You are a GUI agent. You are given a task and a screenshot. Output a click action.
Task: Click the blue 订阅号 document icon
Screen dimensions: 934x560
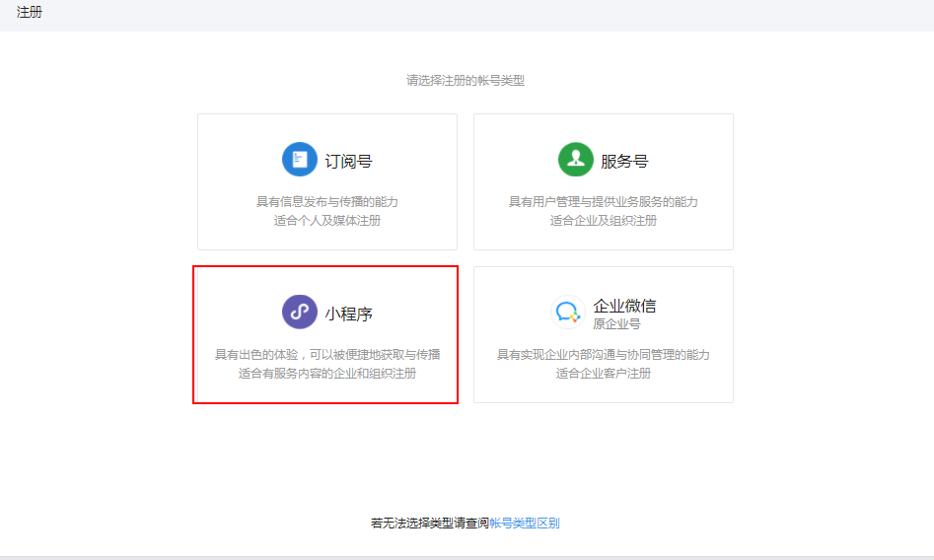tap(299, 160)
